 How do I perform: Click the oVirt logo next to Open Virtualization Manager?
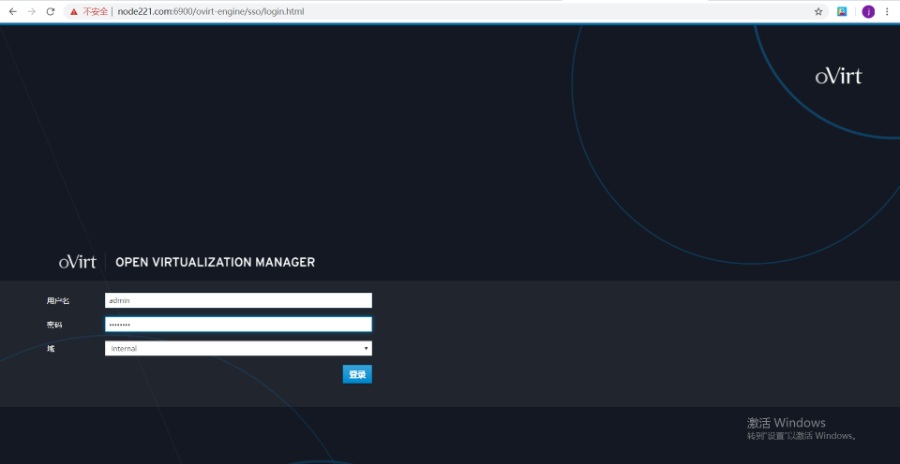tap(77, 262)
